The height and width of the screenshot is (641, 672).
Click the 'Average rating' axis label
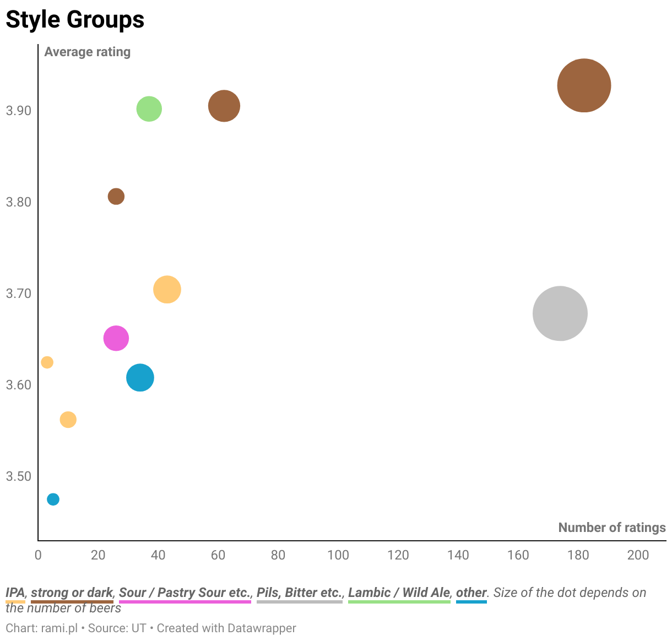pos(87,52)
